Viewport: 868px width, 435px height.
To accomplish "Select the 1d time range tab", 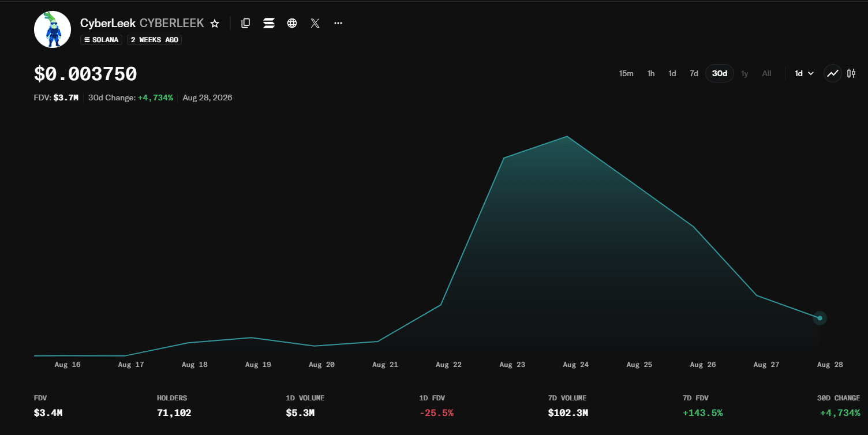I will coord(672,73).
